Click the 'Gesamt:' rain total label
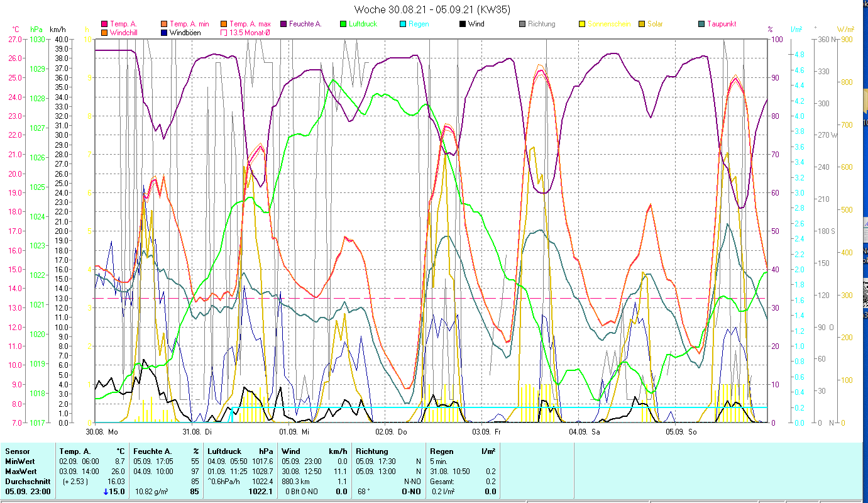868x503 pixels. click(x=442, y=482)
